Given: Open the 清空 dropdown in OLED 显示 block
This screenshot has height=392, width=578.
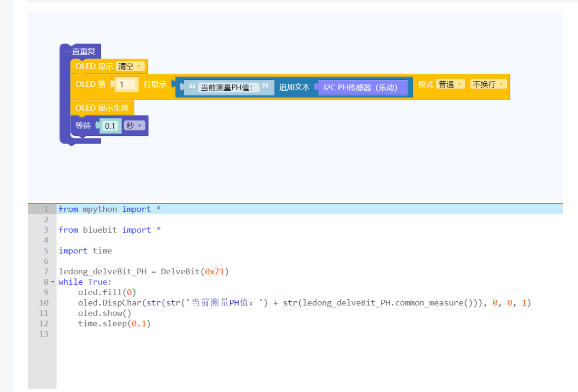Looking at the screenshot, I should pyautogui.click(x=130, y=67).
